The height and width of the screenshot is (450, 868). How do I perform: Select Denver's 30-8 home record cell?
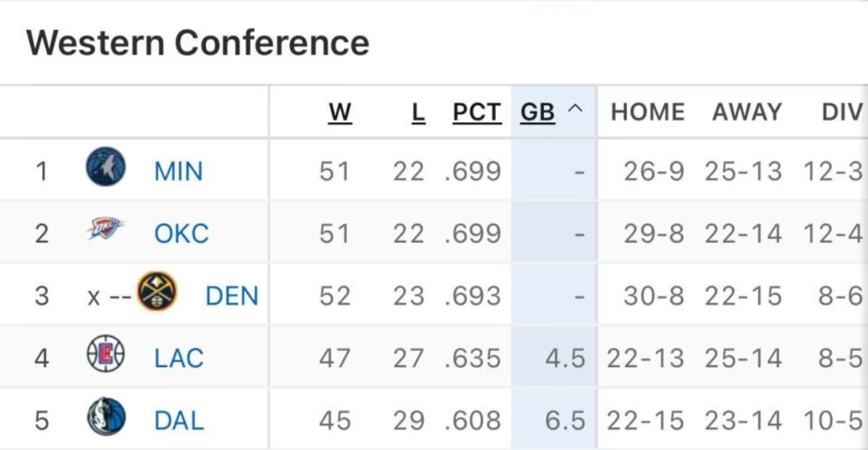pyautogui.click(x=654, y=296)
